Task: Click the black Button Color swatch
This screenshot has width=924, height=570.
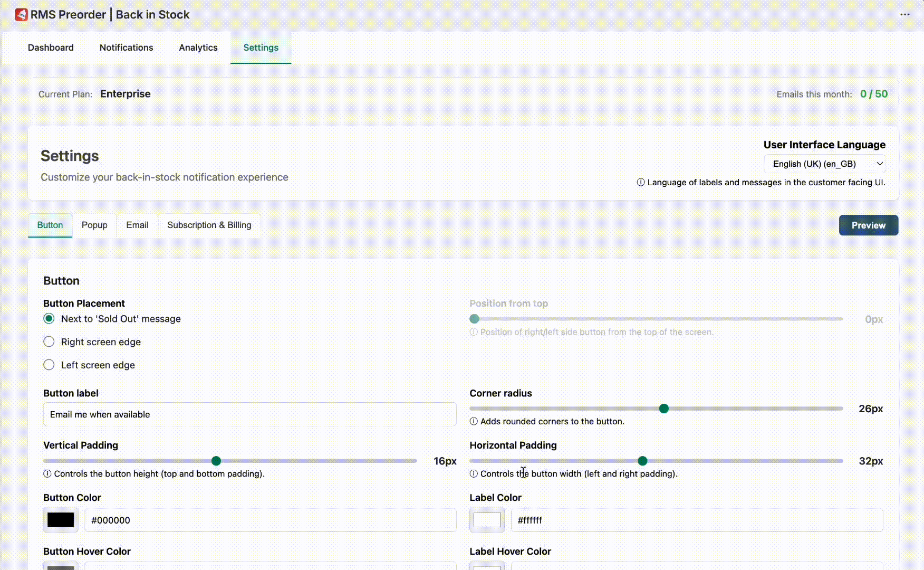Action: point(61,520)
